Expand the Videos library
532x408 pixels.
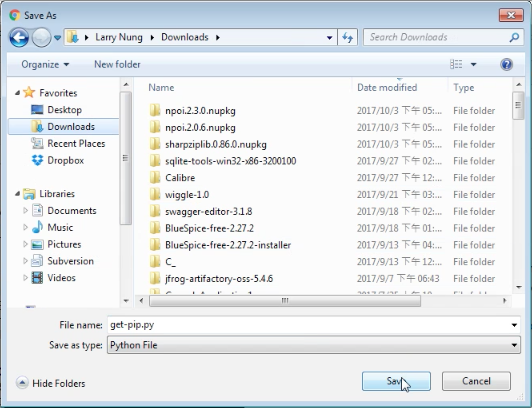[x=25, y=278]
